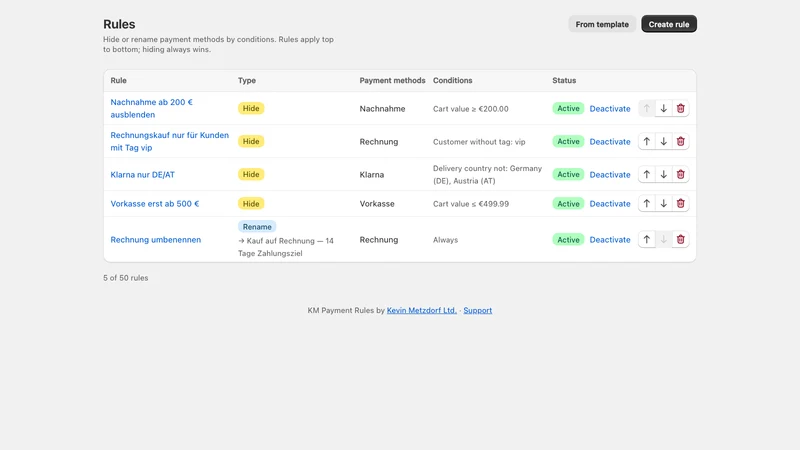This screenshot has height=450, width=800.
Task: Move down the Vorkasse erst ab 500 € rule
Action: [663, 204]
